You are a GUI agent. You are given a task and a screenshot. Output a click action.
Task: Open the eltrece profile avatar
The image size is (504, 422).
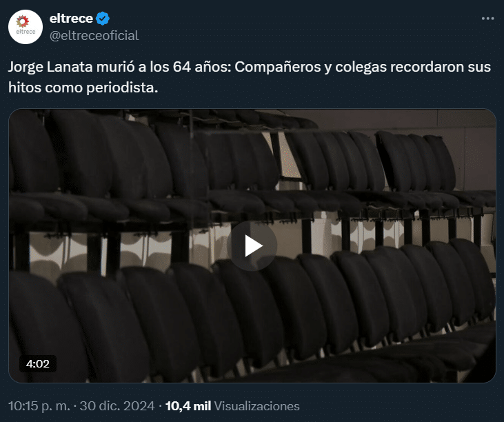coord(26,27)
